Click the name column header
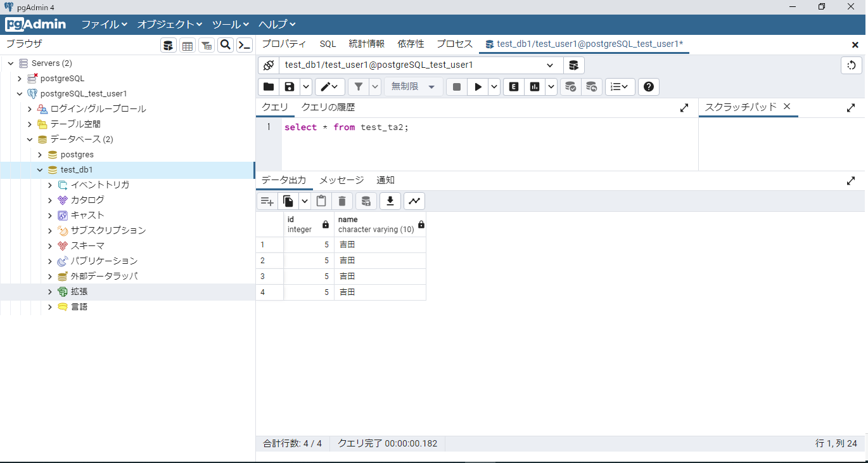The width and height of the screenshot is (868, 463). pyautogui.click(x=380, y=225)
